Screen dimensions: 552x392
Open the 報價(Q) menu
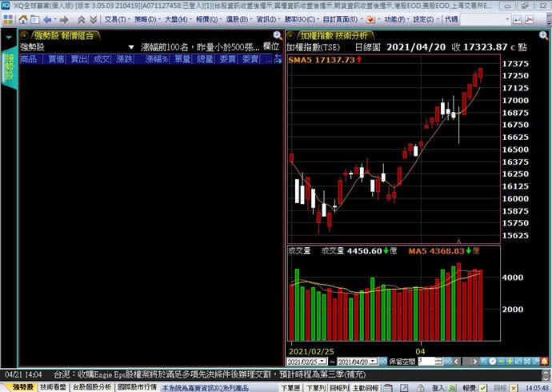[209, 20]
